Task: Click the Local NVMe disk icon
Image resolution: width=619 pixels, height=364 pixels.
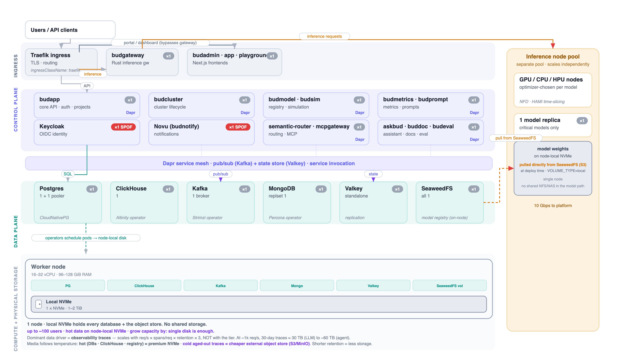Action: 38,304
